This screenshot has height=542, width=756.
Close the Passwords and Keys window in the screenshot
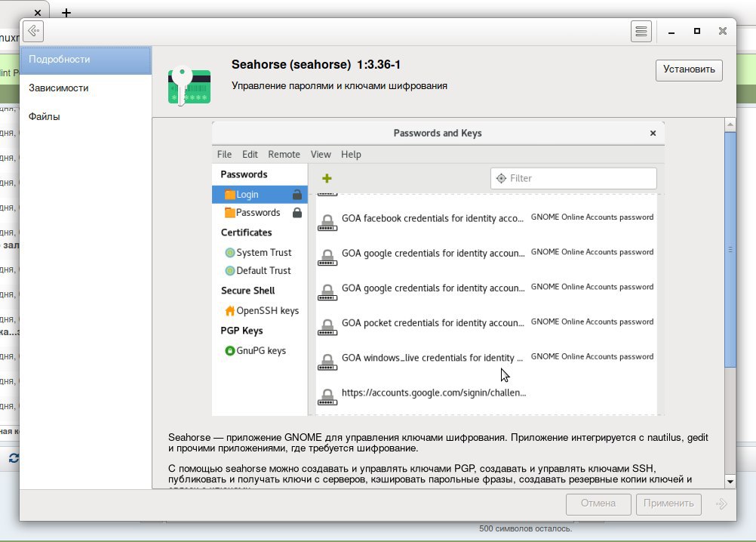(x=653, y=133)
